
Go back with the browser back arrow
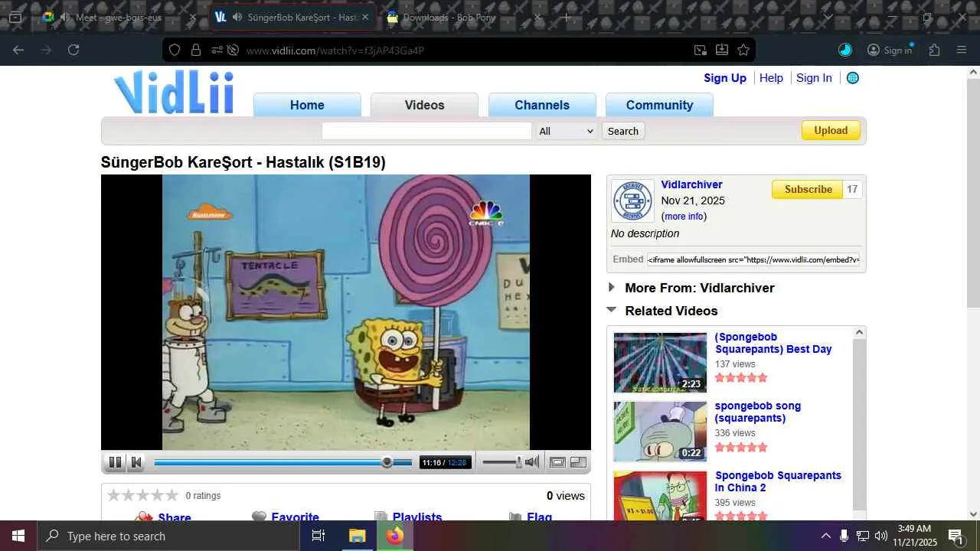18,50
